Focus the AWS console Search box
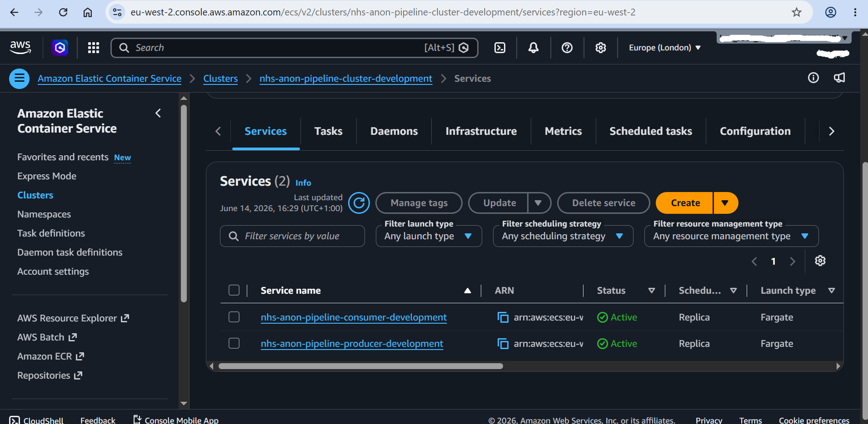 coord(294,48)
